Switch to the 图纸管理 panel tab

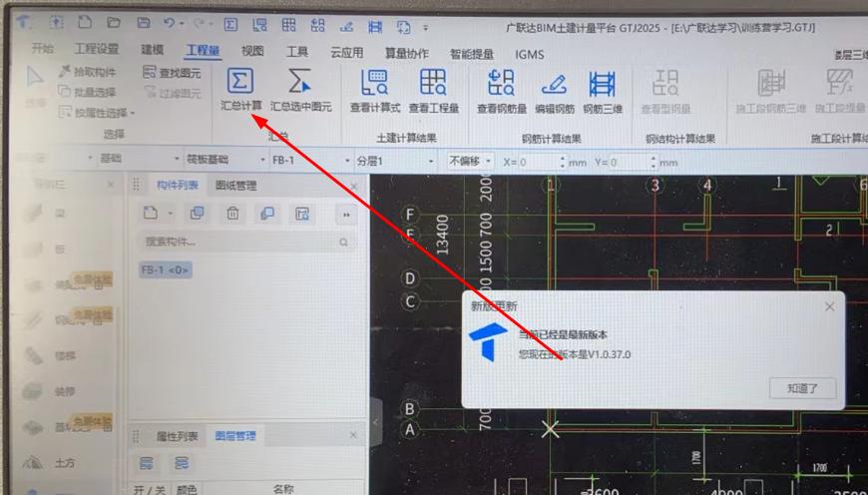coord(236,186)
